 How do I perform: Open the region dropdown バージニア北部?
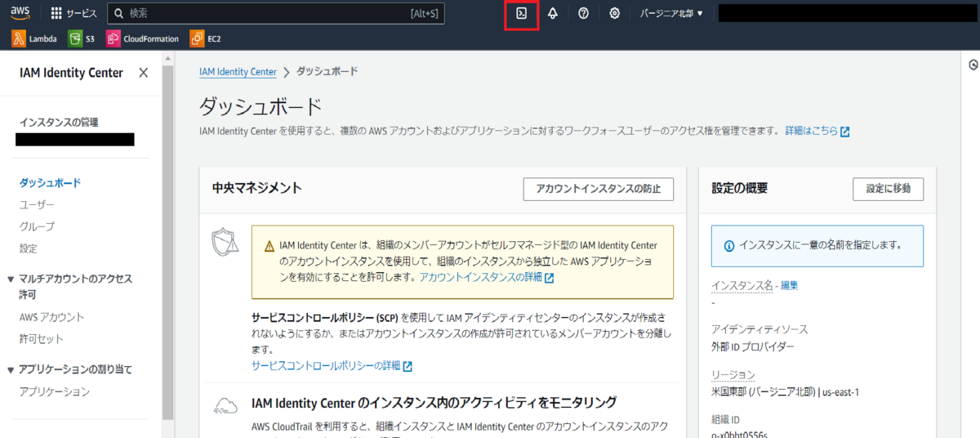click(671, 14)
